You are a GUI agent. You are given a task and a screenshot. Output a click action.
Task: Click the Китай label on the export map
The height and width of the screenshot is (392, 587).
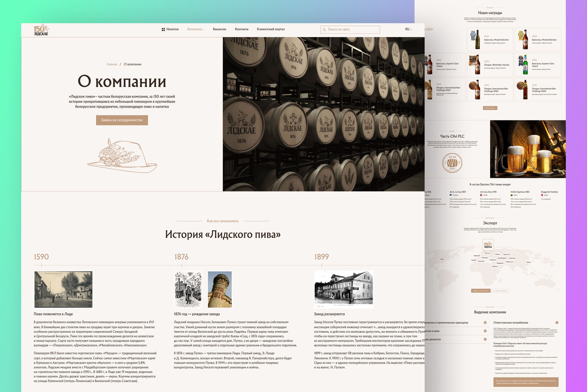tap(529, 262)
